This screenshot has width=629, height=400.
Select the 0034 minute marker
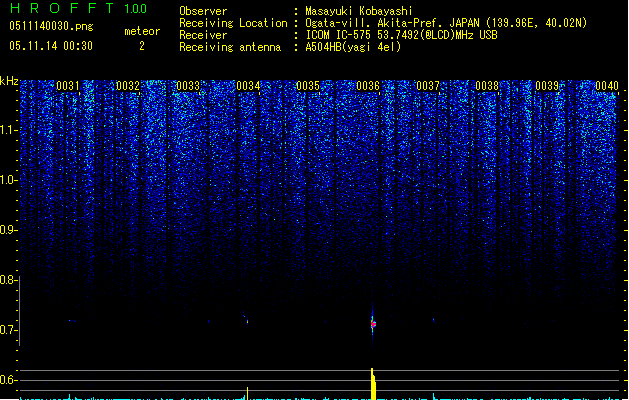point(248,86)
